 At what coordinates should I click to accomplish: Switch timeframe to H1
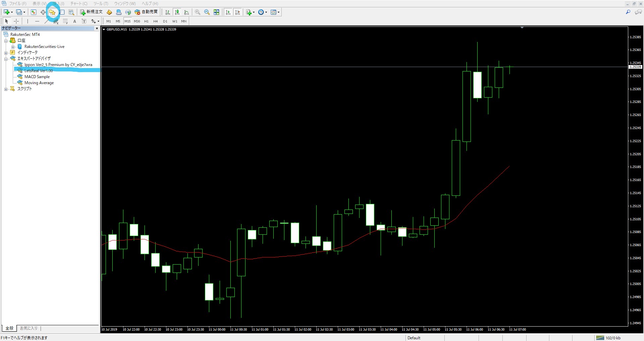(x=146, y=21)
